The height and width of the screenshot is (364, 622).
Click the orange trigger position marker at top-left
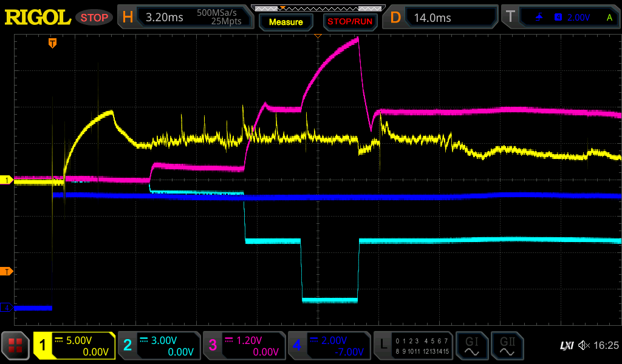tap(53, 43)
